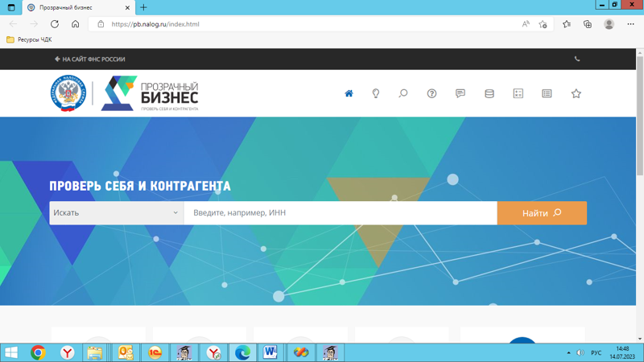Open the 1C application from taskbar
The width and height of the screenshot is (644, 362).
(x=155, y=352)
